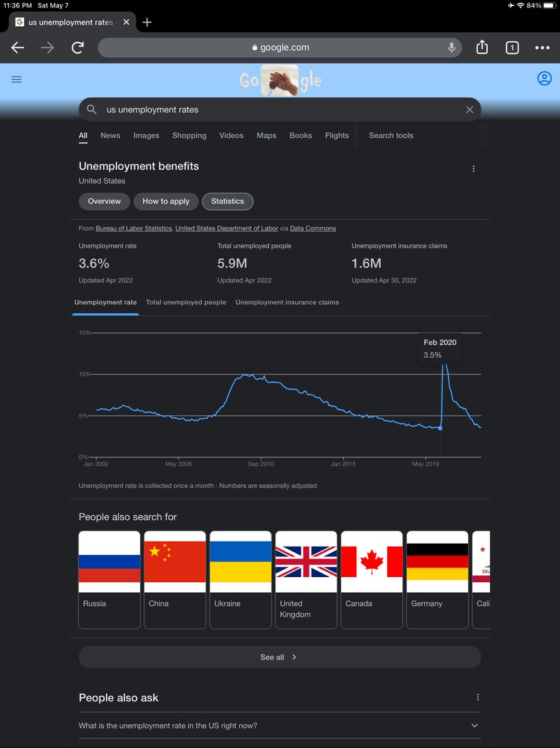Open Google hamburger menu
Viewport: 560px width, 748px height.
point(17,79)
